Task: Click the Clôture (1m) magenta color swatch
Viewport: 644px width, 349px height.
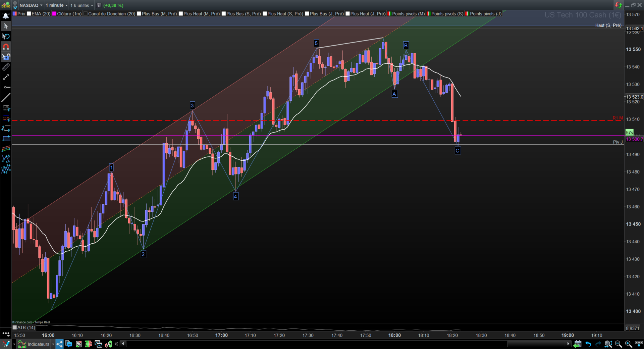Action: pyautogui.click(x=54, y=14)
